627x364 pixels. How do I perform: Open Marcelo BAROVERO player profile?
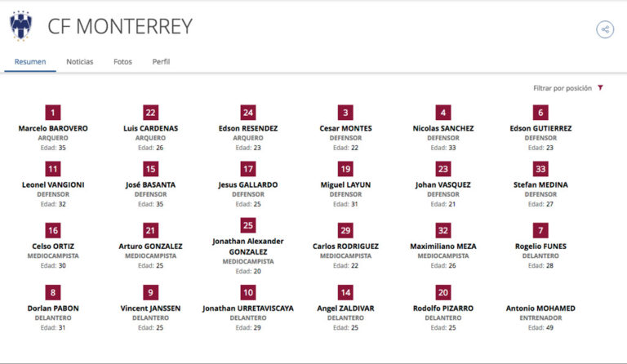(x=53, y=128)
